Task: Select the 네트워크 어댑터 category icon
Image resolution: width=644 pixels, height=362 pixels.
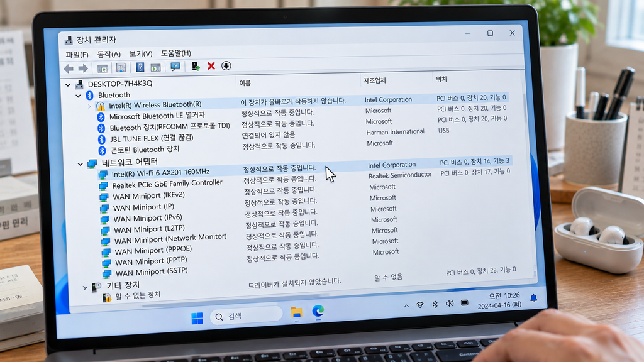Action: click(92, 164)
